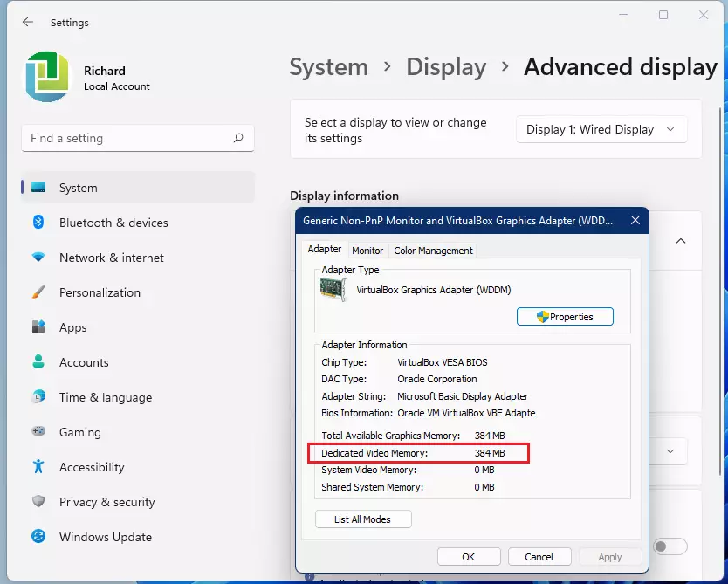This screenshot has height=584, width=728.
Task: Open Windows Update settings
Action: [138, 537]
